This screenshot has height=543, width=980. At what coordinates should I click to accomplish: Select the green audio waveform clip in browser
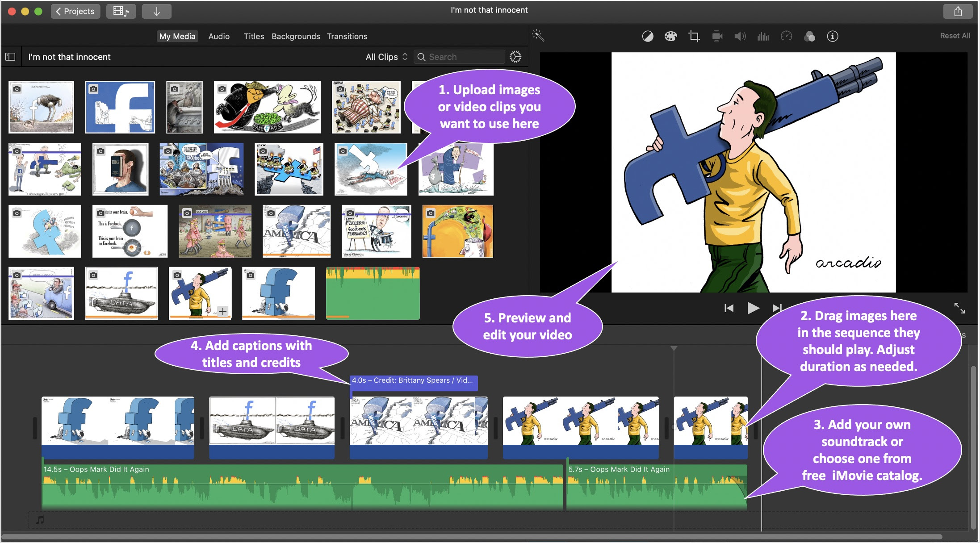coord(373,293)
